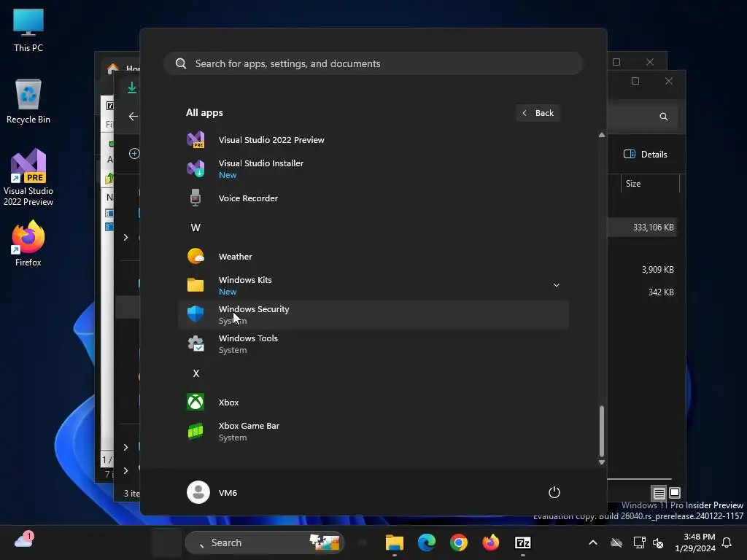
Task: Switch File Explorer to large thumbnails view
Action: 675,492
